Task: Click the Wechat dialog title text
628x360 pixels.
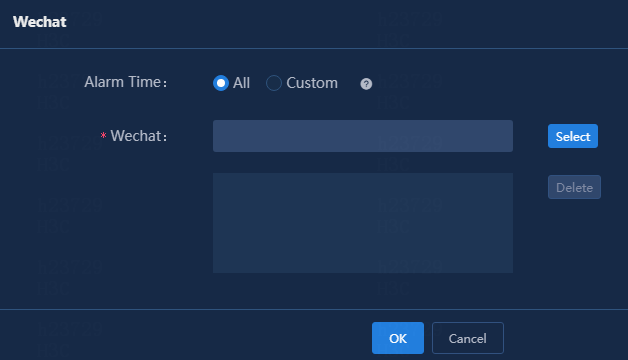Action: [40, 22]
